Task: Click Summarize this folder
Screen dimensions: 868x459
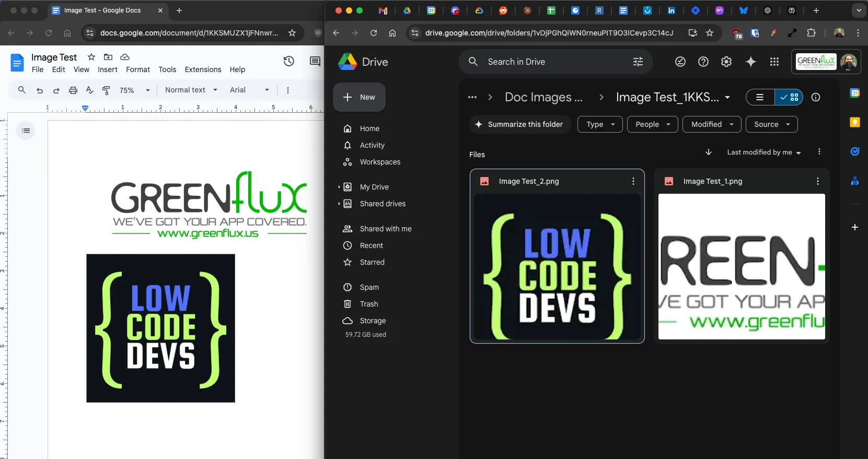Action: (x=518, y=124)
